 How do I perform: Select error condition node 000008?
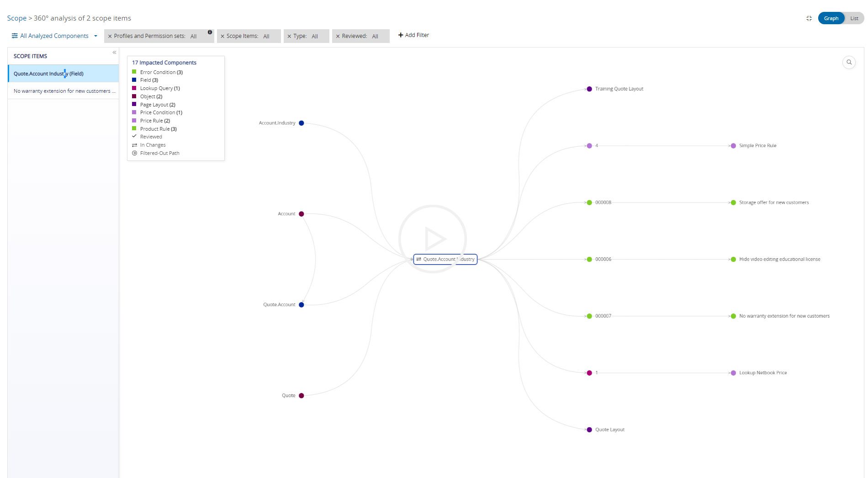[x=589, y=202]
